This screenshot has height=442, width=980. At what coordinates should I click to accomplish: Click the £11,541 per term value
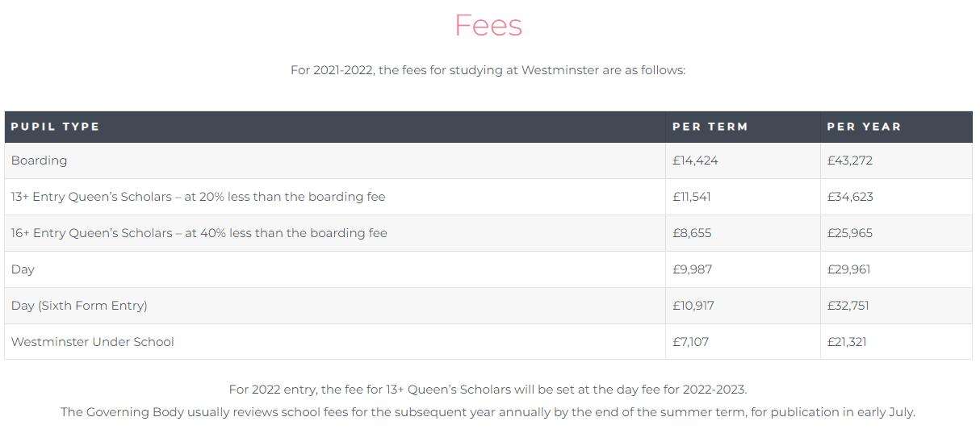point(692,197)
